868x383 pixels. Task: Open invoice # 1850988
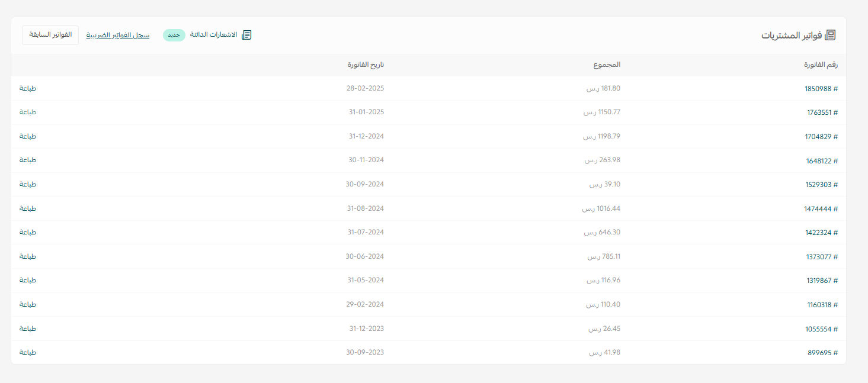[x=821, y=89]
